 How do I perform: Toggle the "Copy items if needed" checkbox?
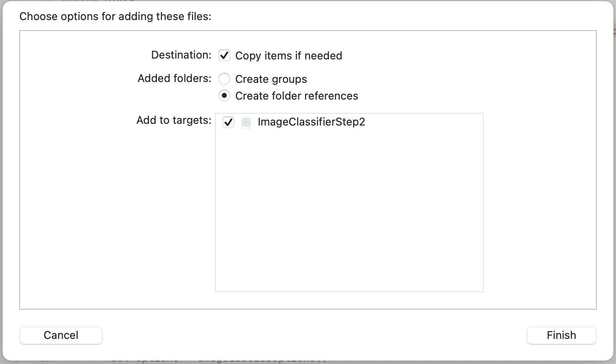(225, 55)
